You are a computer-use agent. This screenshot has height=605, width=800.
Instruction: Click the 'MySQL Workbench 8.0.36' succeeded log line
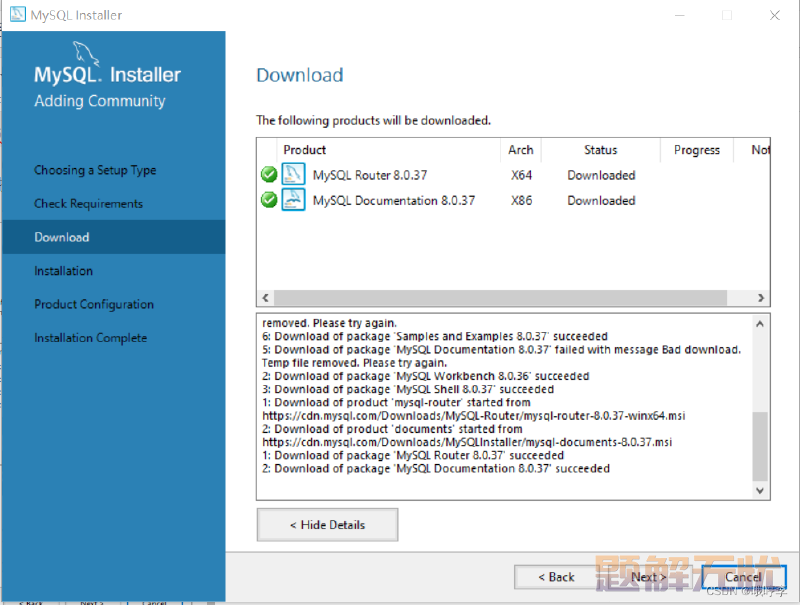click(x=426, y=376)
